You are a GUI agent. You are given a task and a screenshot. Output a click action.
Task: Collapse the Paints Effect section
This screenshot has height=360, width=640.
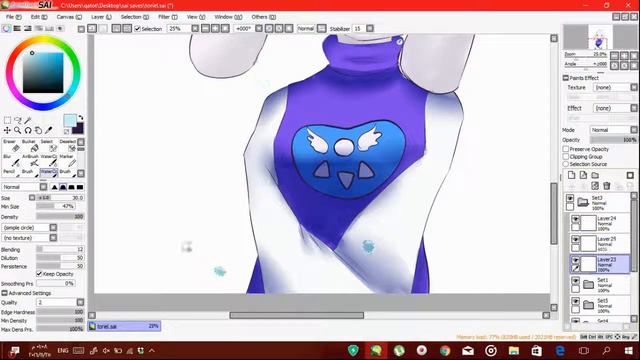point(566,78)
